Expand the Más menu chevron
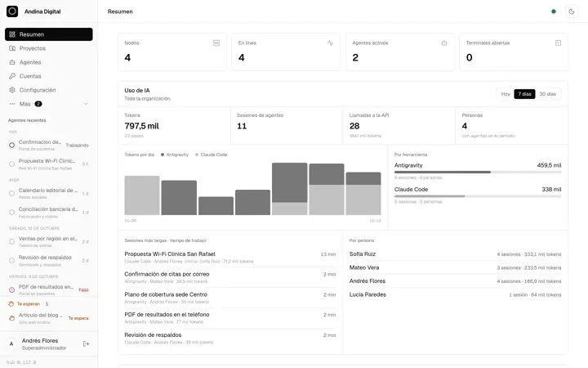This screenshot has height=368, width=588. [x=86, y=104]
